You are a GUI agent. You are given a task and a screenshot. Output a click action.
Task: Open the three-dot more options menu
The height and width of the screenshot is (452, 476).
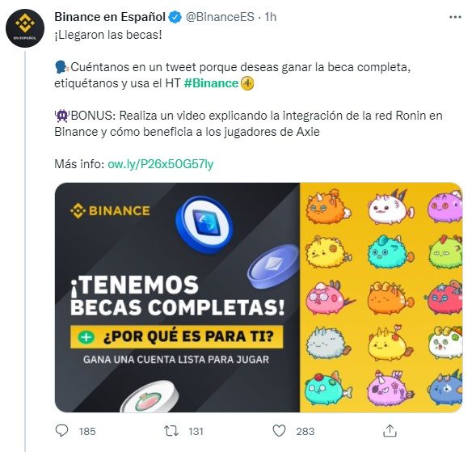coord(455,17)
